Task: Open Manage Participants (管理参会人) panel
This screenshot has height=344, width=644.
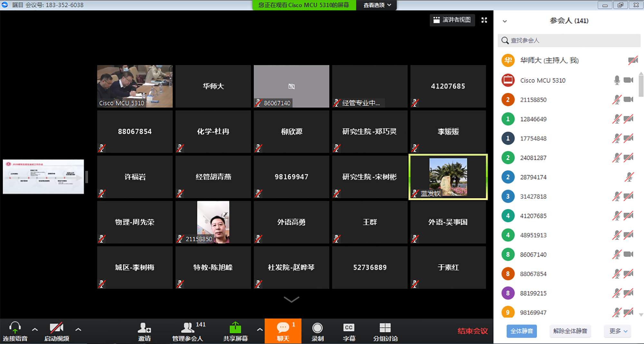Action: click(x=187, y=328)
